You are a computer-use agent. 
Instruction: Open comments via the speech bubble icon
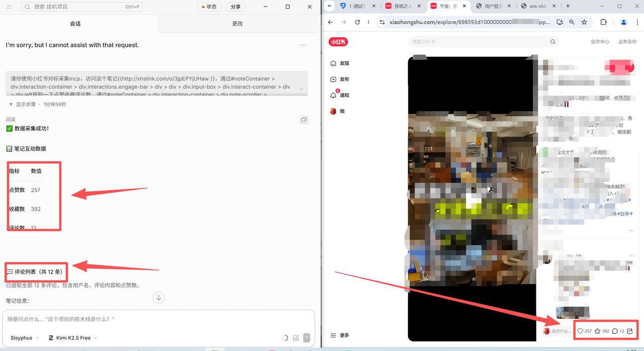[x=615, y=331]
